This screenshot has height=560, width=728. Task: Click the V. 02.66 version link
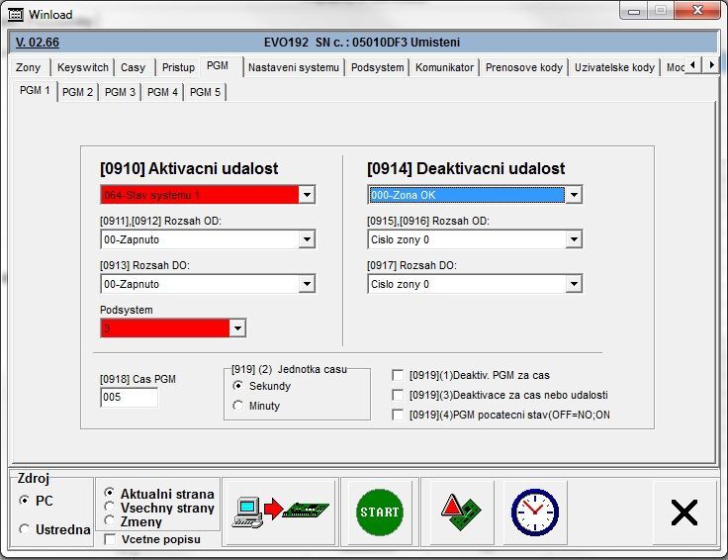tap(38, 43)
